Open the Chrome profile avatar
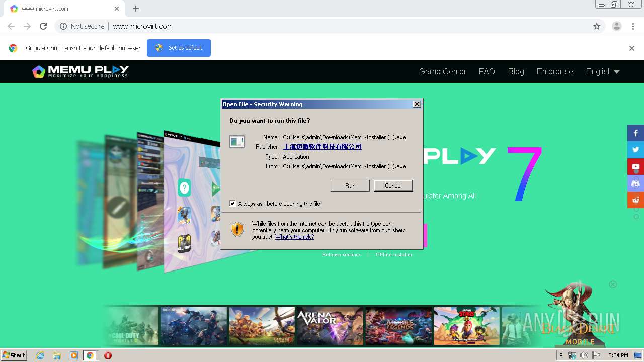 click(x=617, y=26)
